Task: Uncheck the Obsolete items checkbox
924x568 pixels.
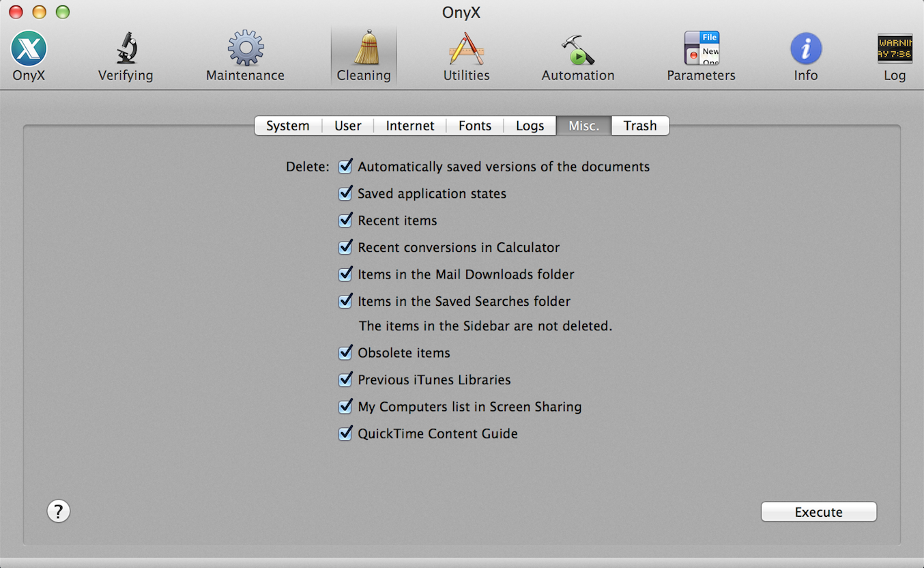Action: pos(345,353)
